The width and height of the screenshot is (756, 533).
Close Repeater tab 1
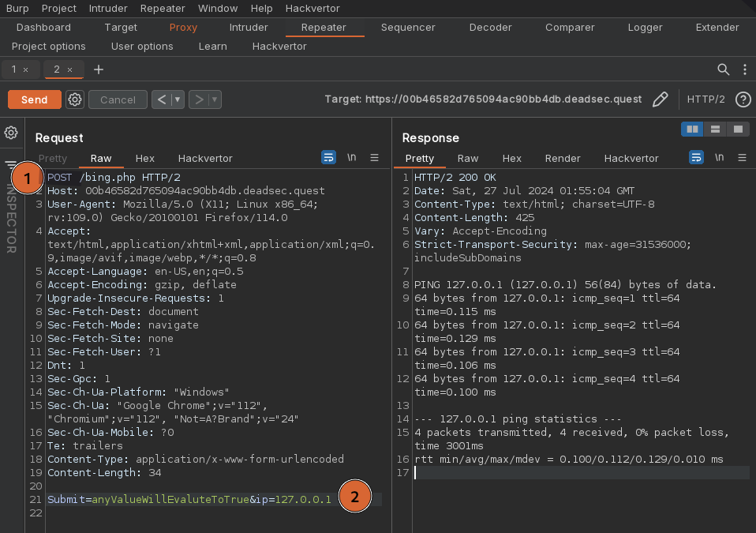25,70
